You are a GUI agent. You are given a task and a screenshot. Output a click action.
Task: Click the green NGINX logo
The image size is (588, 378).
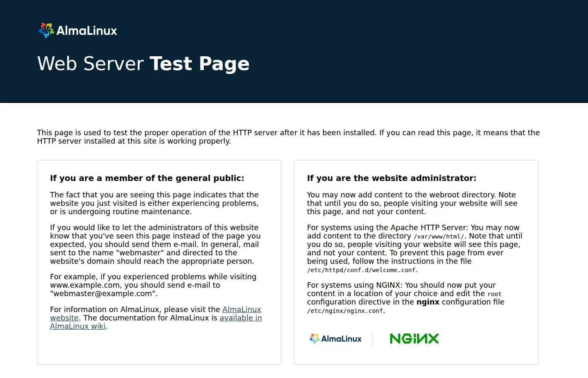(x=414, y=339)
